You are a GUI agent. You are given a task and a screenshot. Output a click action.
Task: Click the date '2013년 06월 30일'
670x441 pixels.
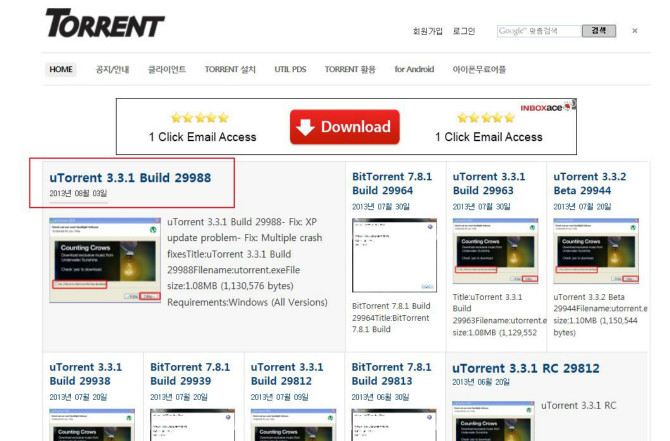click(380, 397)
